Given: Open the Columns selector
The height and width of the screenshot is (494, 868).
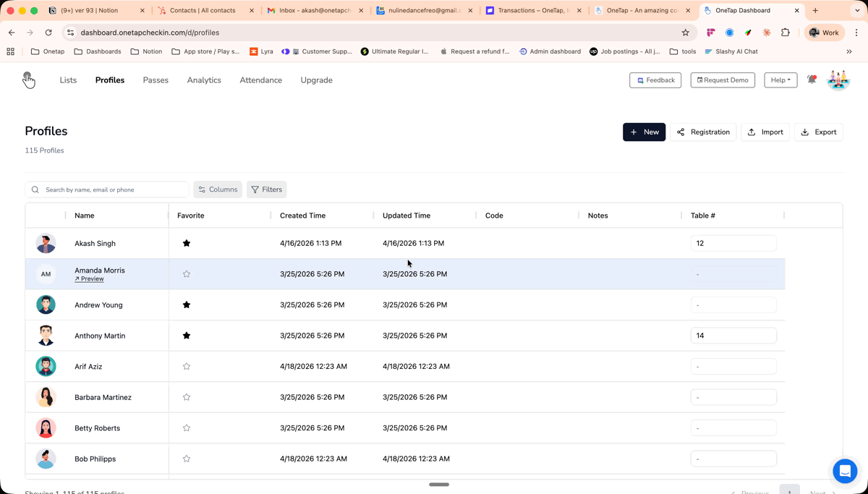Looking at the screenshot, I should [x=218, y=189].
